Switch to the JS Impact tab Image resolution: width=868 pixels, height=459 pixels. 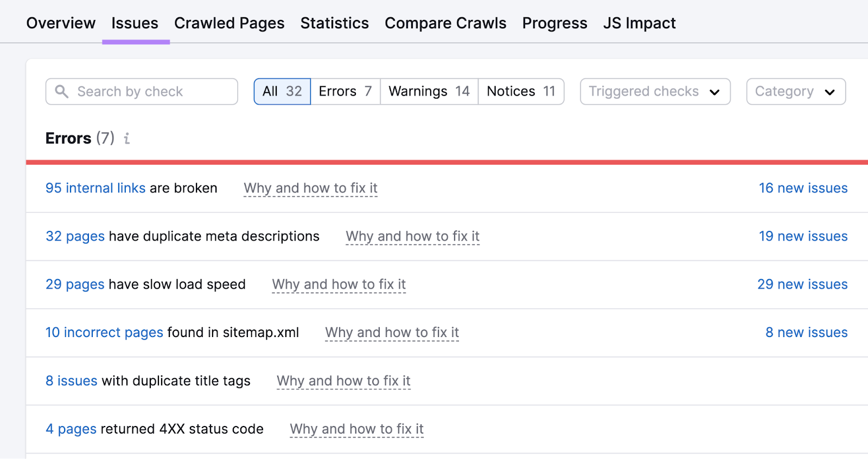coord(639,23)
